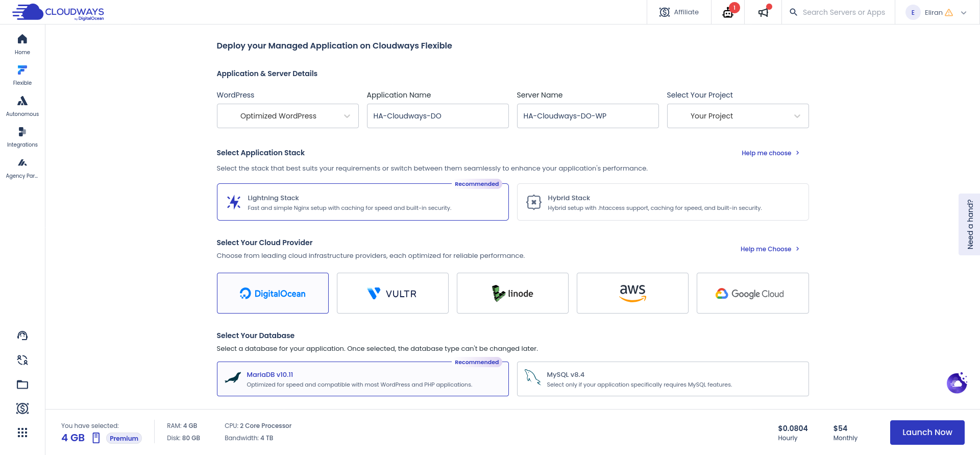
Task: Open the bot notifications icon
Action: (728, 12)
